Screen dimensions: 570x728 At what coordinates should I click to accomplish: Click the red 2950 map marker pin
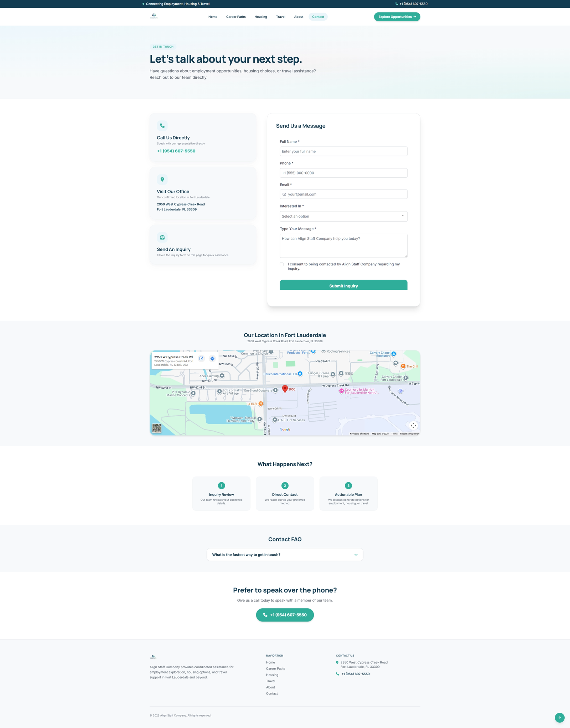coord(285,389)
